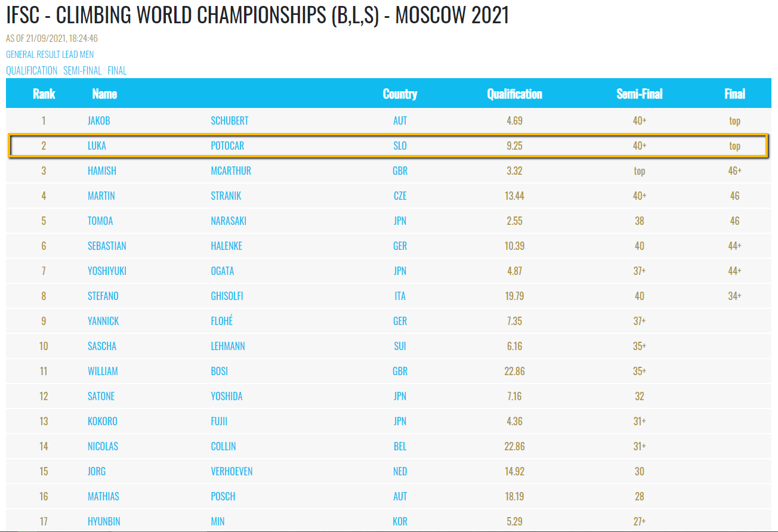778x532 pixels.
Task: Click MATHIAS in the name column
Action: point(103,496)
